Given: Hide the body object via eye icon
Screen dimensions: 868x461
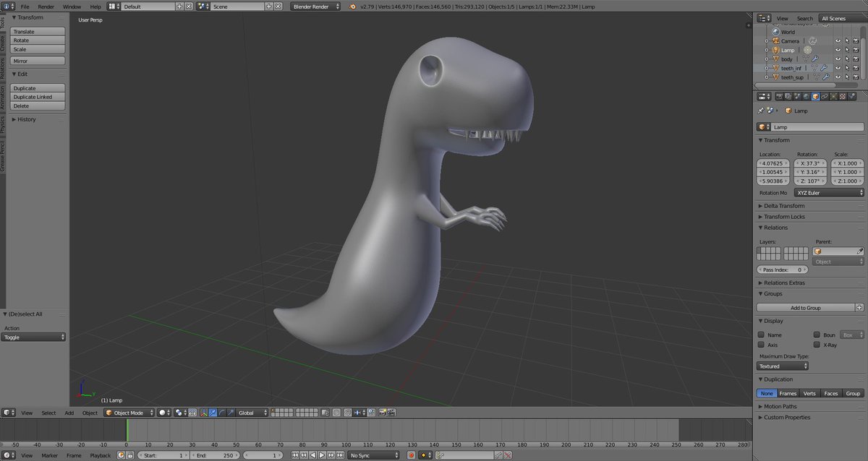Looking at the screenshot, I should point(838,59).
